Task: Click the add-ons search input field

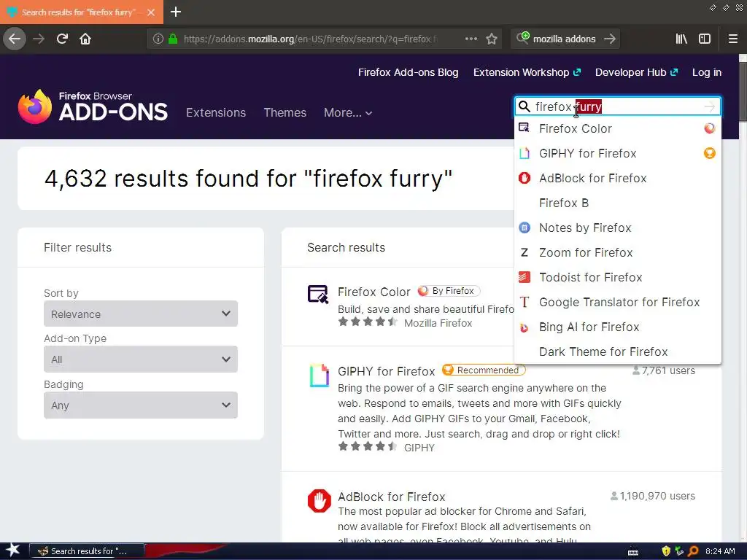Action: coord(617,106)
